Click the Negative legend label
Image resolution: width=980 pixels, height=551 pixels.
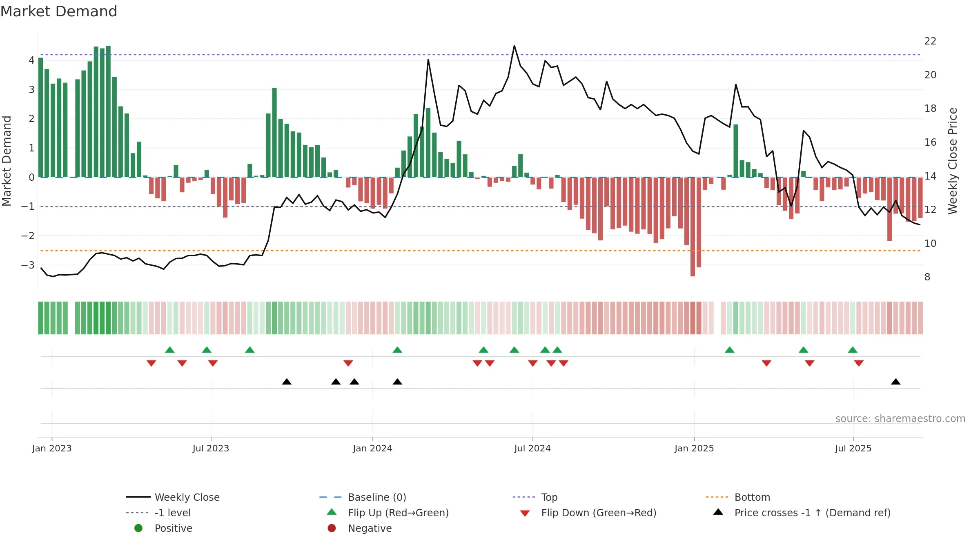click(370, 528)
